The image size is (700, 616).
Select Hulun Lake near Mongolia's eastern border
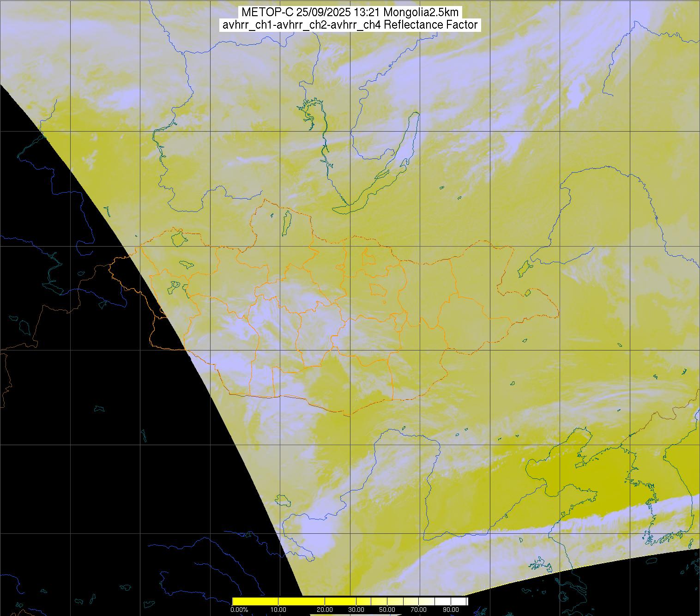[x=524, y=268]
